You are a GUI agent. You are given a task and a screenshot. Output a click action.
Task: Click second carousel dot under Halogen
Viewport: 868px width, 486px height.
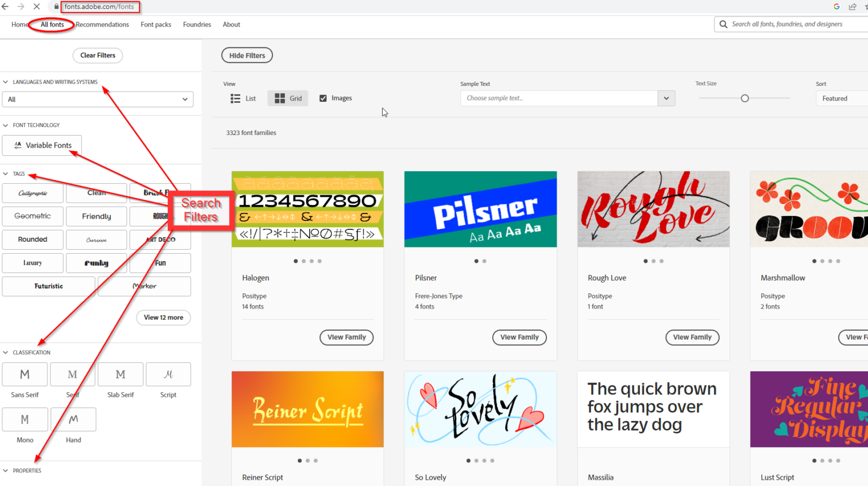coord(303,261)
